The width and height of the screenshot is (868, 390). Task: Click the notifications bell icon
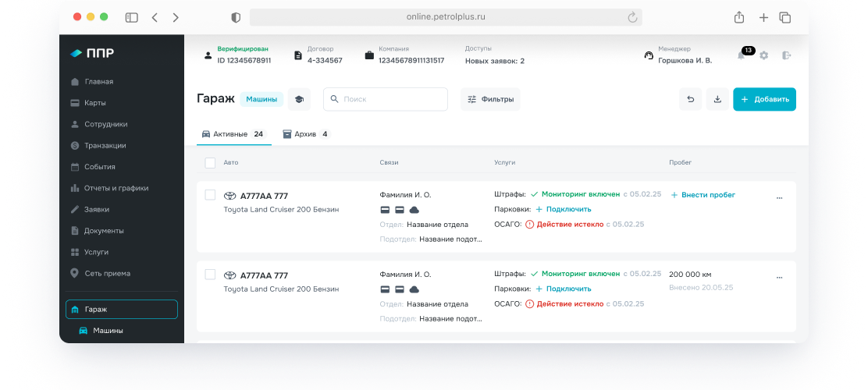[x=742, y=55]
